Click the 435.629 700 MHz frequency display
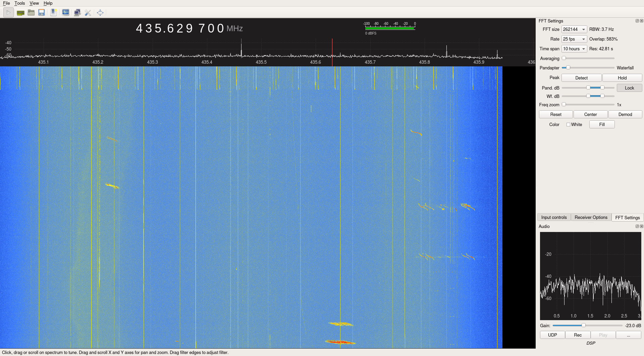The image size is (644, 356). [189, 28]
